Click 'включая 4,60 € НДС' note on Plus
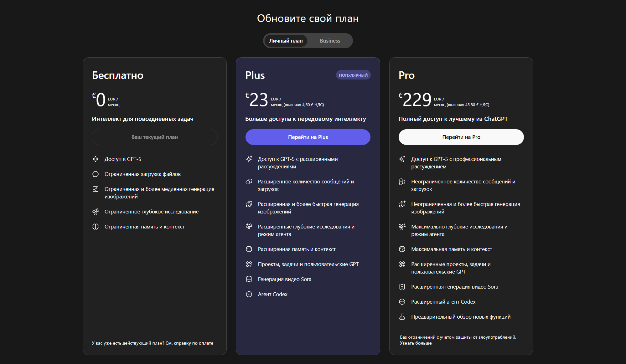 coord(304,105)
